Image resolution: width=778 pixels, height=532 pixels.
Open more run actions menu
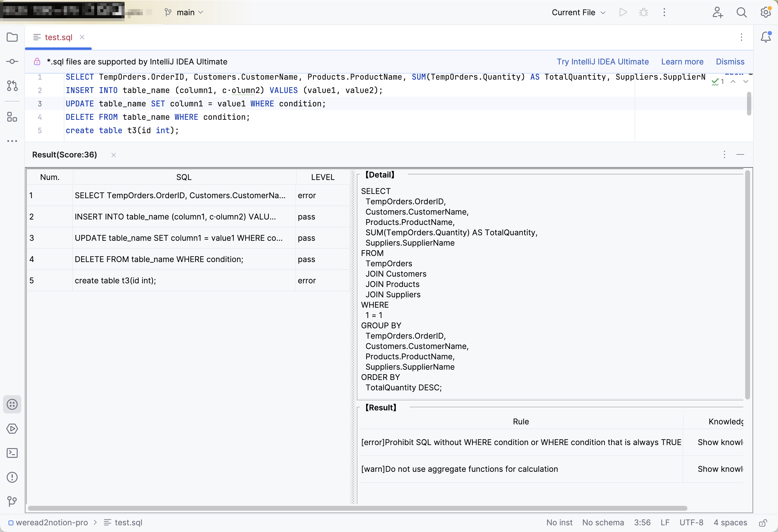(x=664, y=12)
